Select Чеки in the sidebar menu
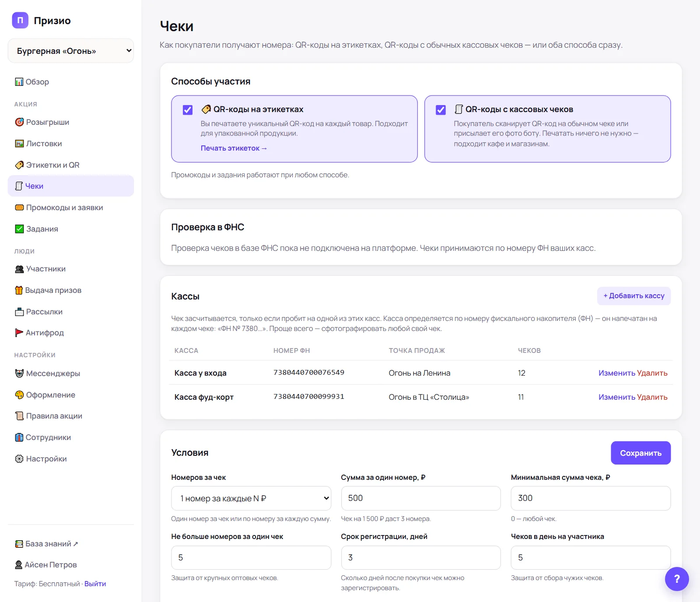The width and height of the screenshot is (700, 602). coord(71,186)
